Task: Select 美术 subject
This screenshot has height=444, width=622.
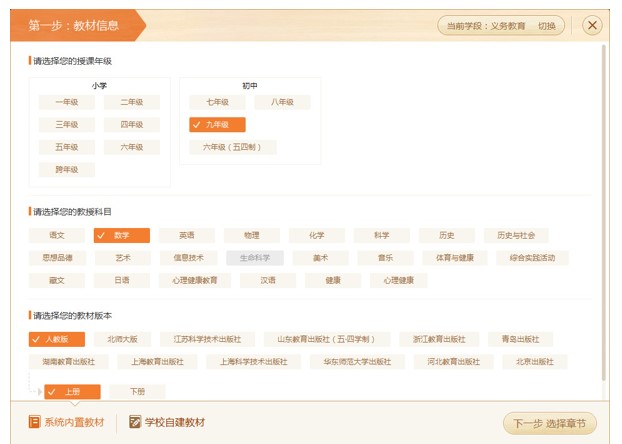Action: coord(321,258)
